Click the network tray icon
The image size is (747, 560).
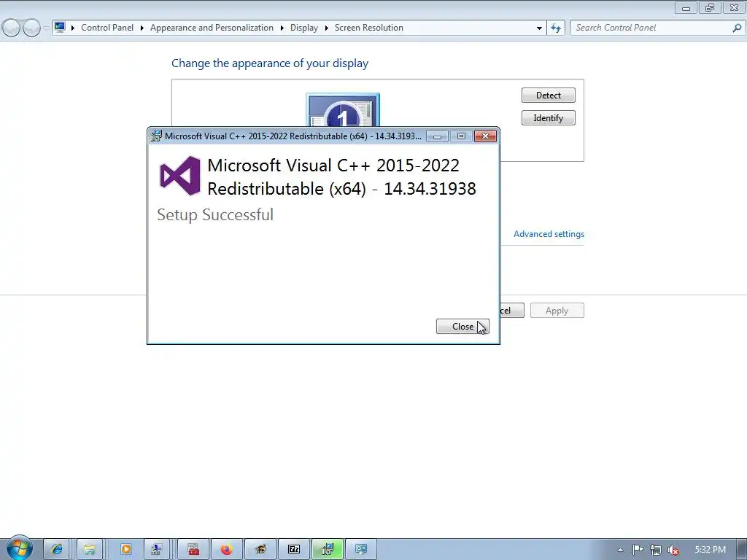(656, 550)
